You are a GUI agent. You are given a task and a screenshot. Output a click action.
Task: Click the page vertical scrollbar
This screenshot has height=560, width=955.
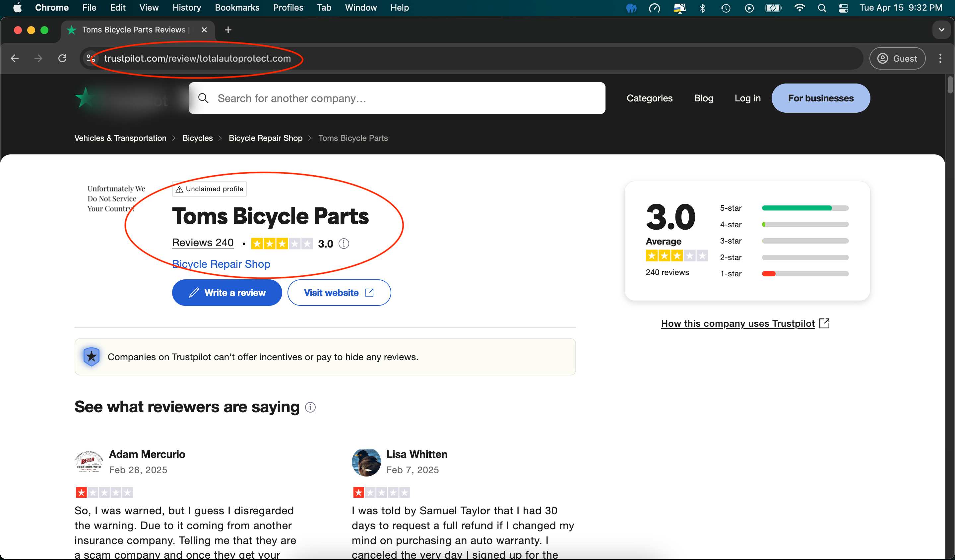[950, 85]
